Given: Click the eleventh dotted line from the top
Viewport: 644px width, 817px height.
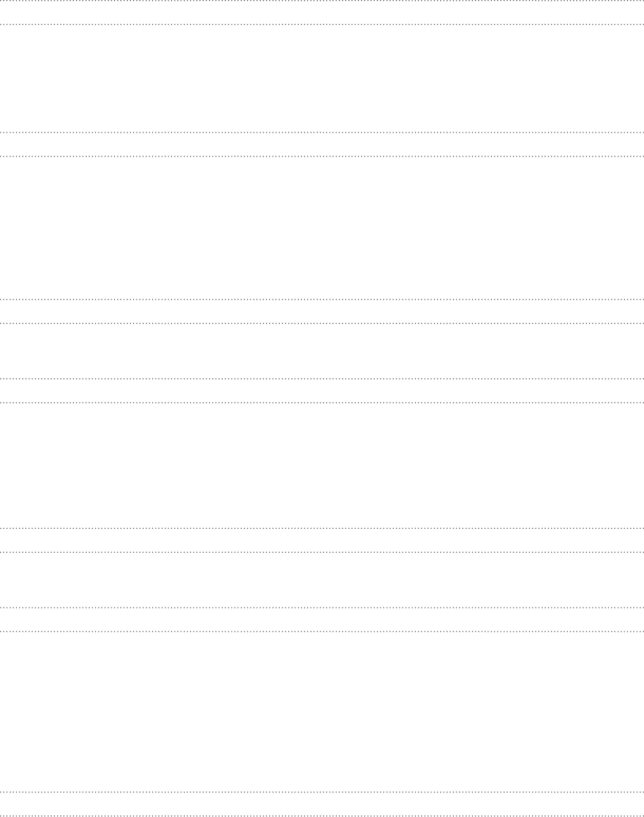Looking at the screenshot, I should [x=322, y=607].
